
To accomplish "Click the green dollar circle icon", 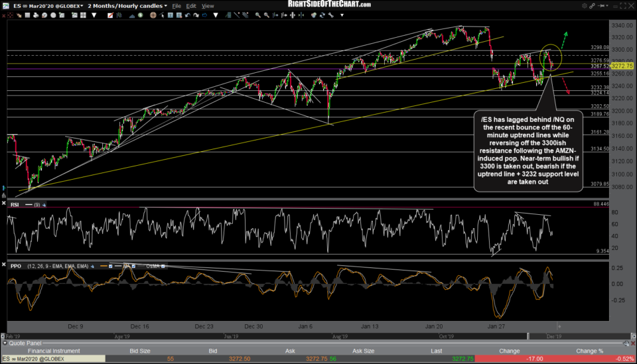I will click(140, 15).
